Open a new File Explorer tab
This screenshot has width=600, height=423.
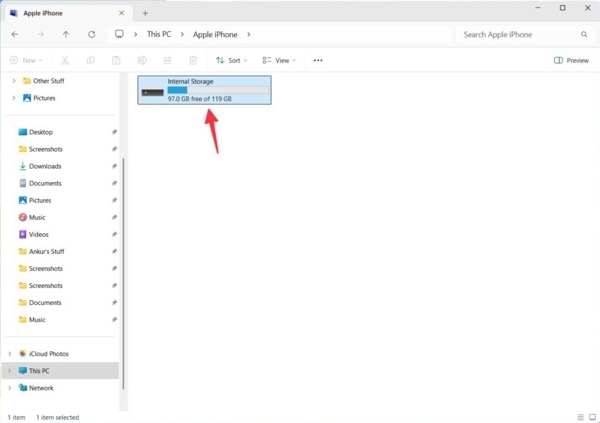[x=145, y=13]
